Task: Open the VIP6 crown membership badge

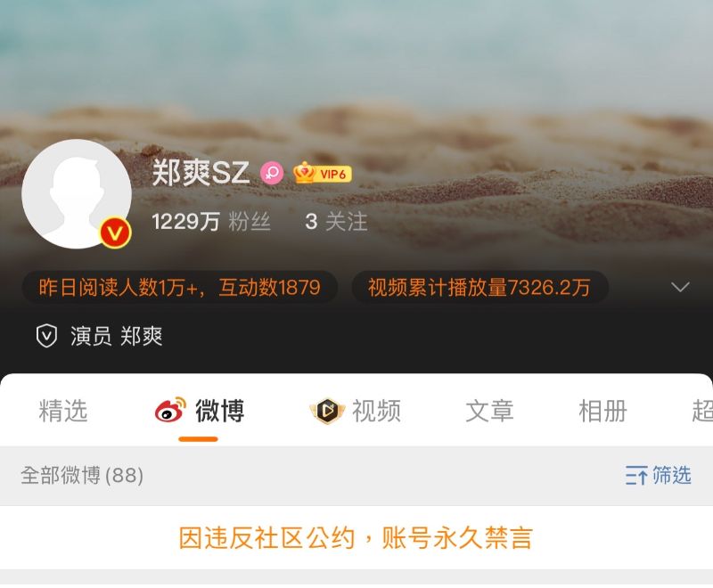Action: point(322,173)
